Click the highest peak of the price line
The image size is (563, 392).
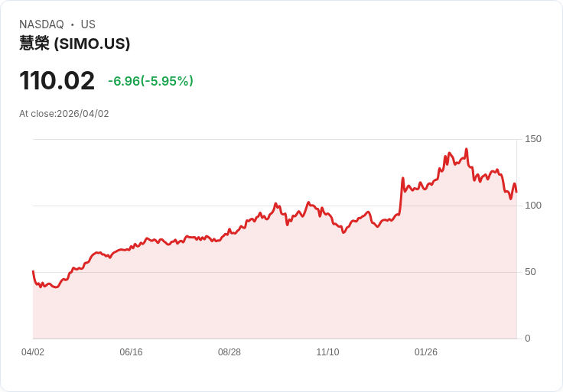coord(467,150)
